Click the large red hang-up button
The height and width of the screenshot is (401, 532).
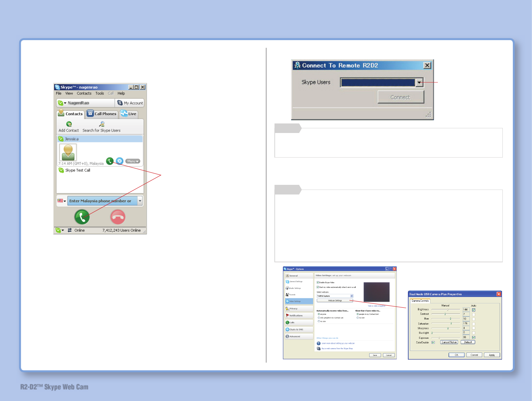(118, 217)
